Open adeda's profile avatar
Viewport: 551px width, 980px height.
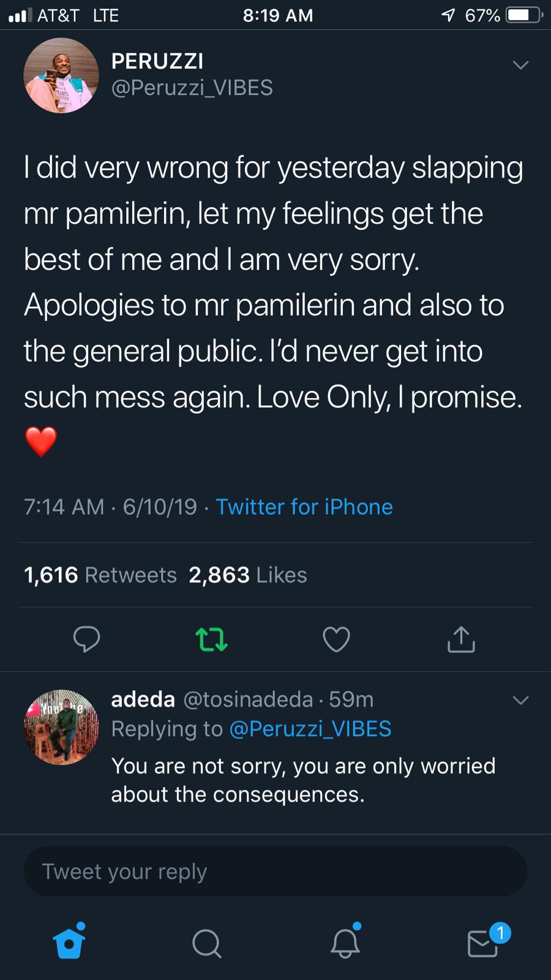[61, 727]
